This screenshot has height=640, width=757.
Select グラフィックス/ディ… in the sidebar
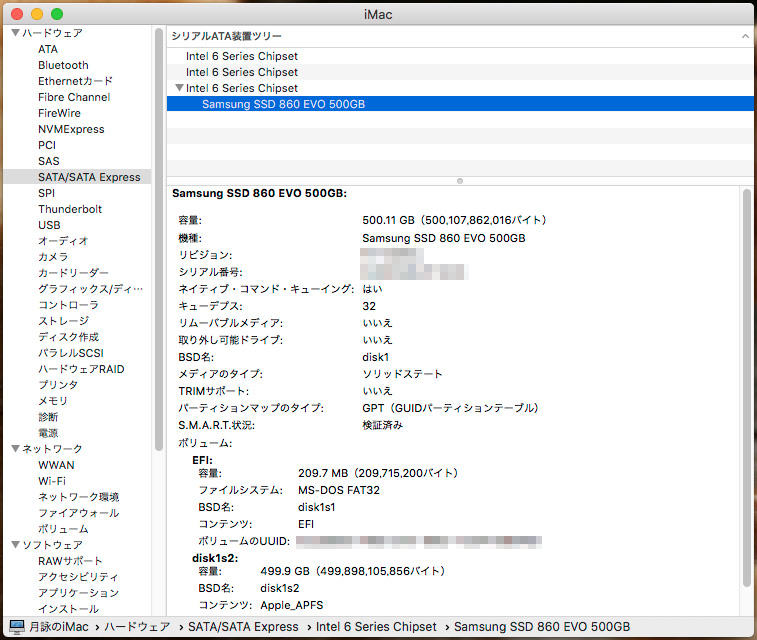[x=90, y=289]
